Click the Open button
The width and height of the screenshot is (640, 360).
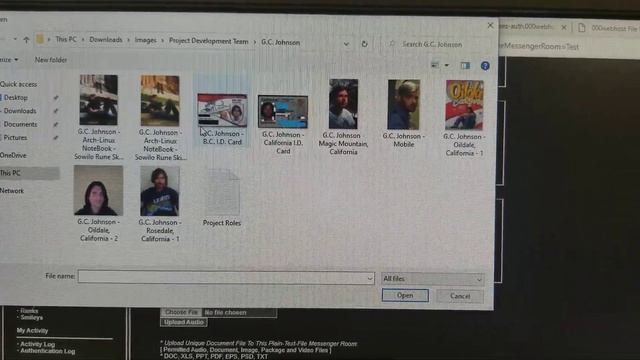pyautogui.click(x=405, y=295)
